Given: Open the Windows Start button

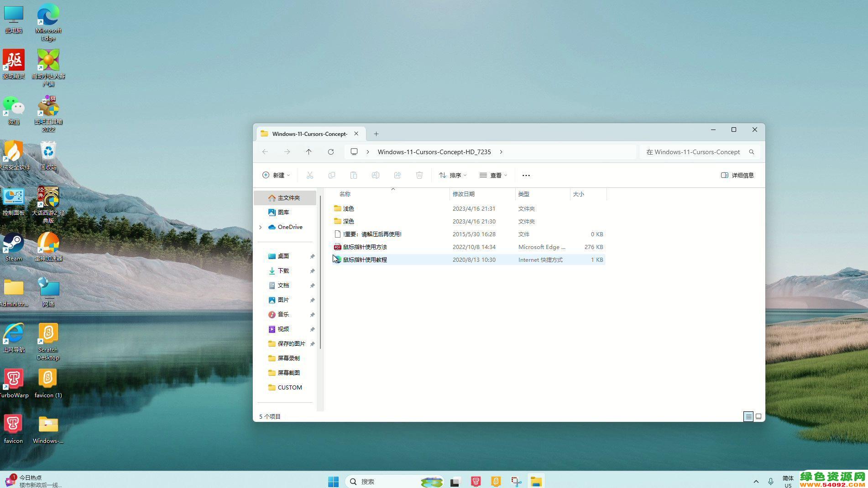Looking at the screenshot, I should [x=334, y=481].
